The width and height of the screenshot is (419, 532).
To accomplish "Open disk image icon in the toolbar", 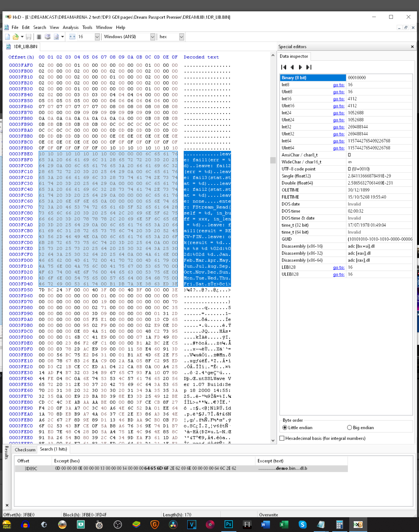I will pyautogui.click(x=56, y=37).
